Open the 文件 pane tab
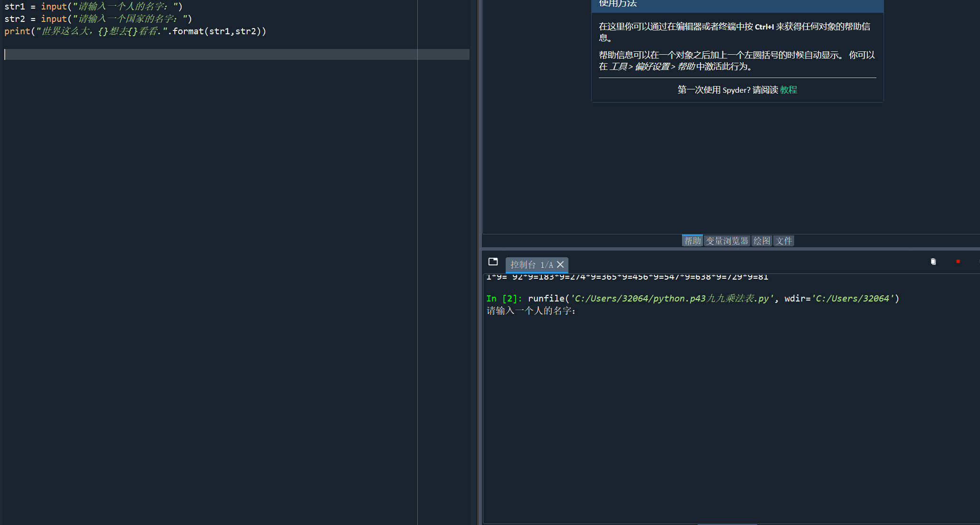 [x=784, y=241]
